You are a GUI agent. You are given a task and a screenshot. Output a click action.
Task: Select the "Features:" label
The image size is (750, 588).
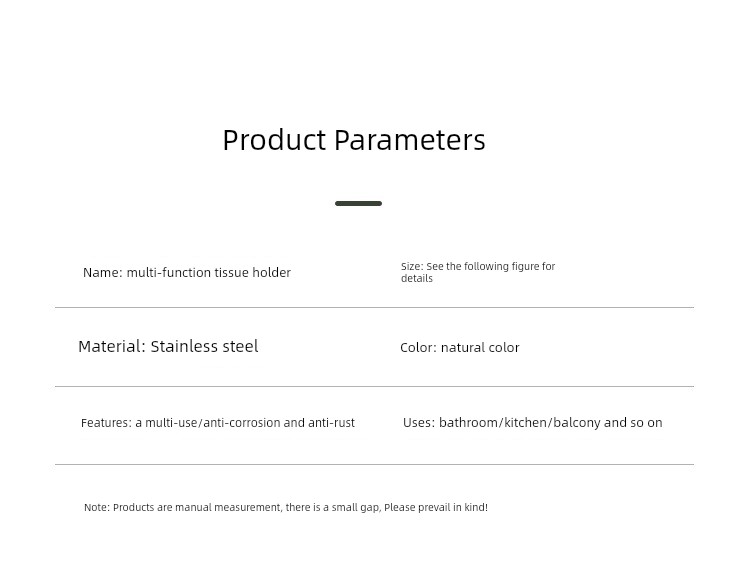click(x=106, y=423)
